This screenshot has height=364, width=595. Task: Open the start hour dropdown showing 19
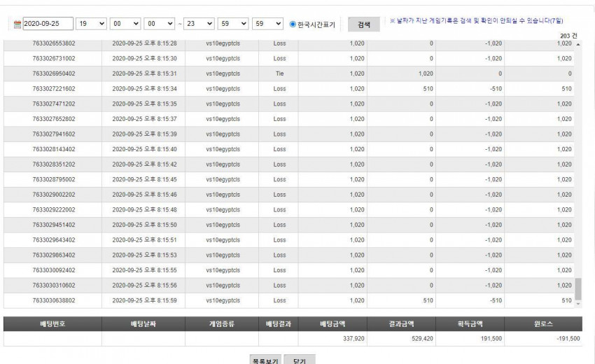pyautogui.click(x=91, y=24)
